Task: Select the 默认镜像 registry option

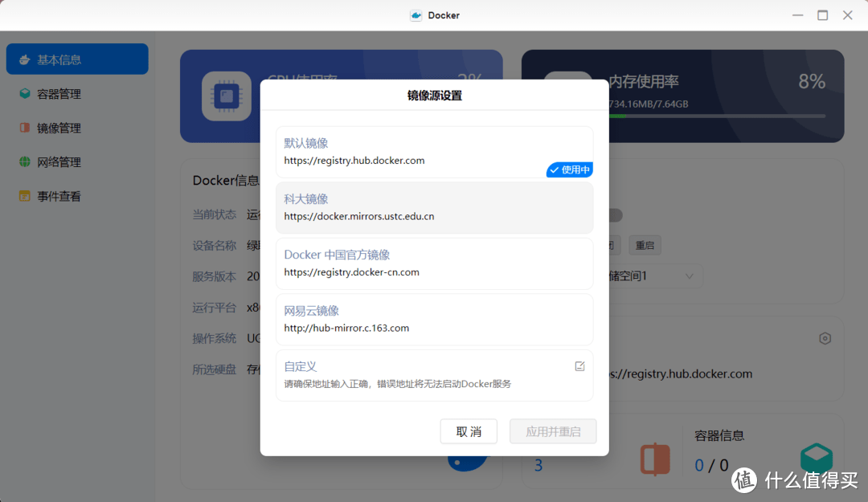Action: [435, 152]
